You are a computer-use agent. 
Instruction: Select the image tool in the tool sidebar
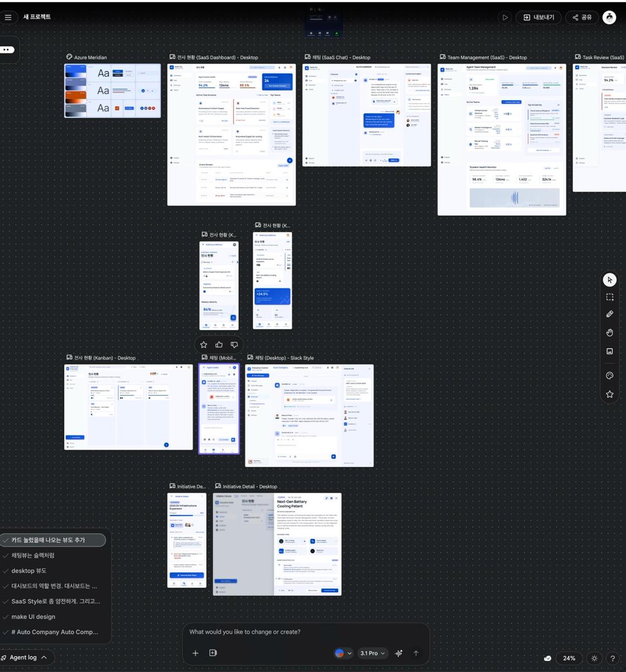(610, 351)
